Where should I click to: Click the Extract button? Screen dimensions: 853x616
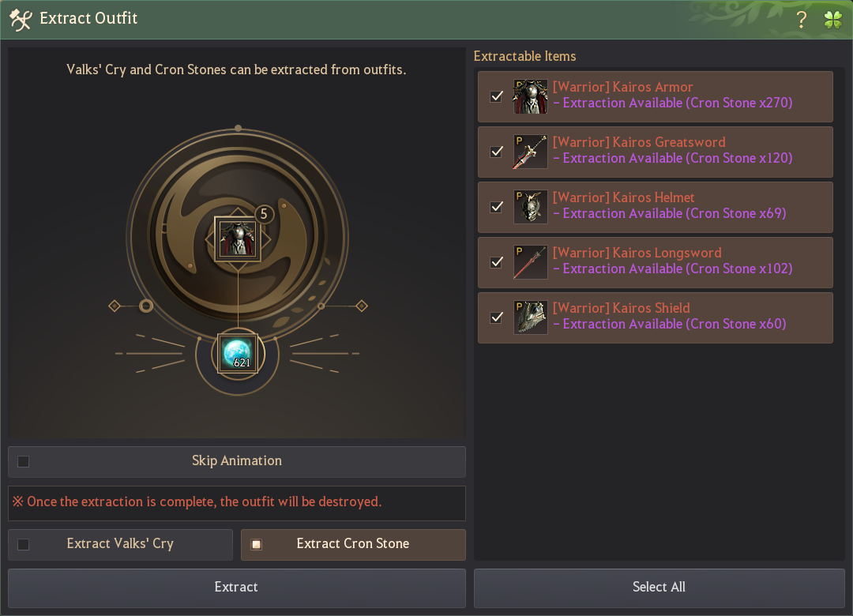pyautogui.click(x=237, y=588)
